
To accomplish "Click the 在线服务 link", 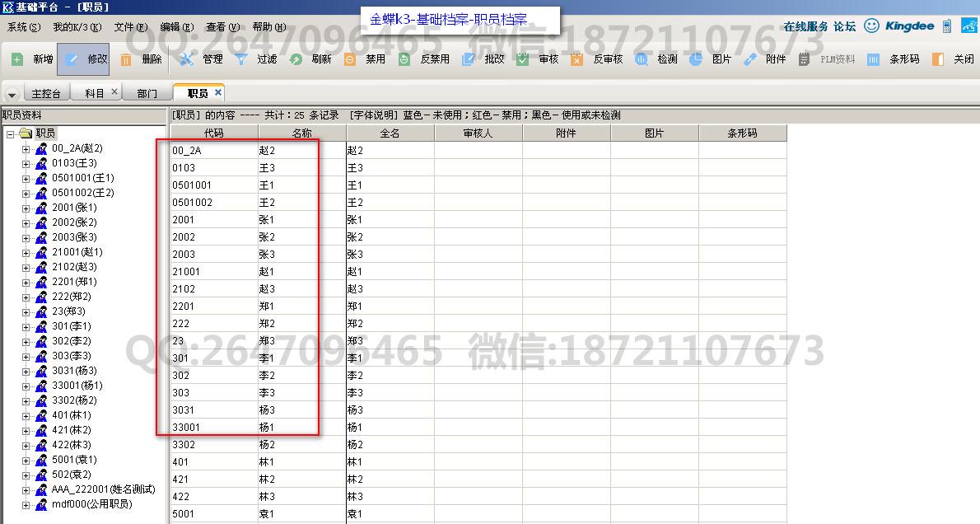I will click(x=805, y=26).
